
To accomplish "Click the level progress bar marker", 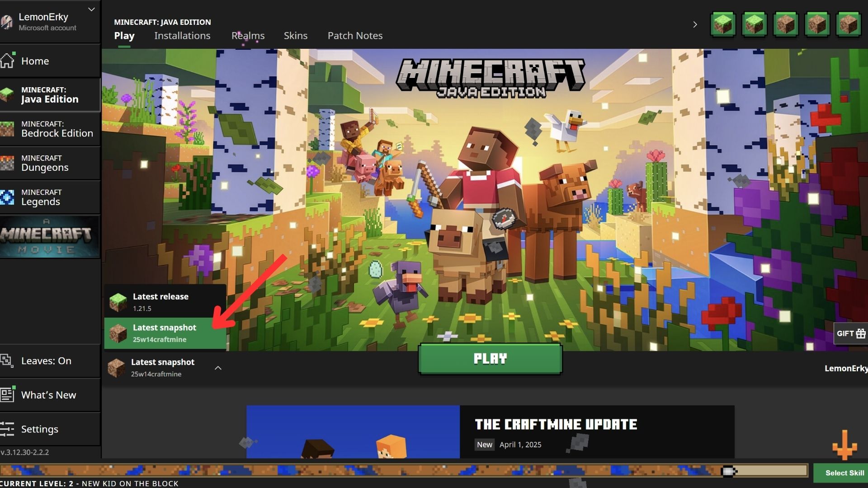I will pos(729,471).
